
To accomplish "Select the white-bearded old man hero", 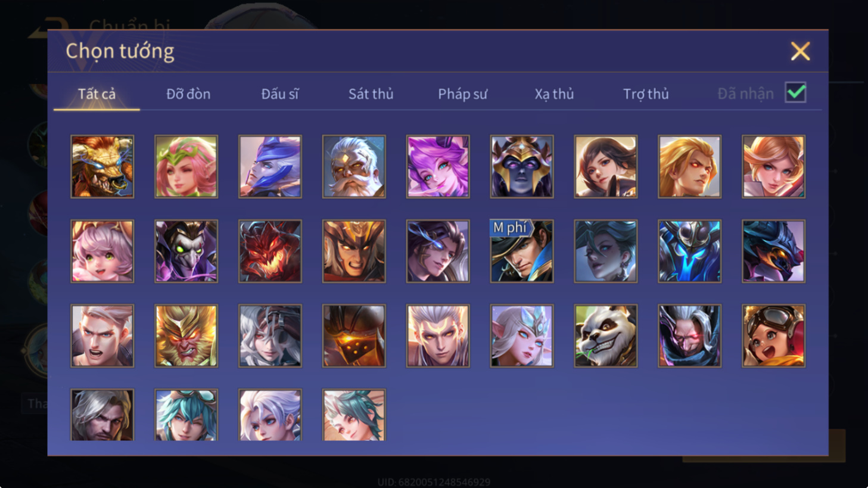I will [x=354, y=166].
